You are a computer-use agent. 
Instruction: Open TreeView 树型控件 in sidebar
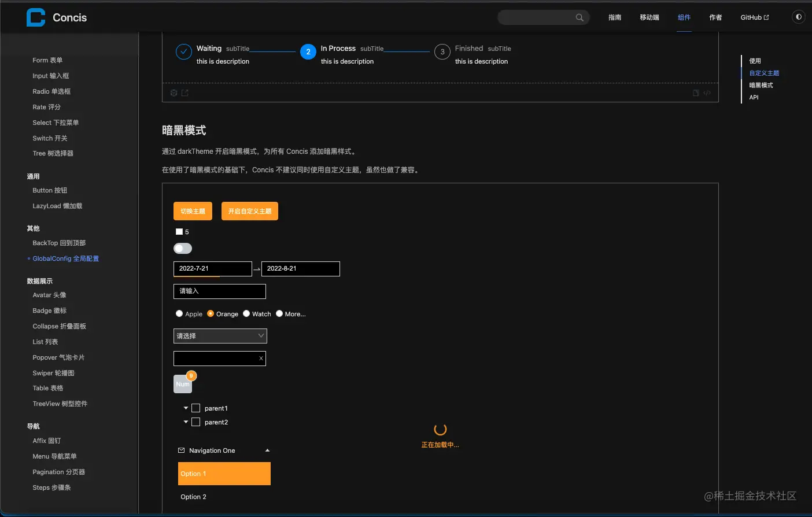pos(60,404)
